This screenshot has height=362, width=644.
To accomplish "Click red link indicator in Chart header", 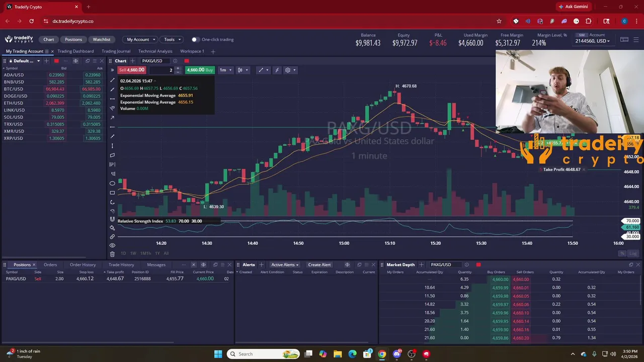I will (187, 61).
